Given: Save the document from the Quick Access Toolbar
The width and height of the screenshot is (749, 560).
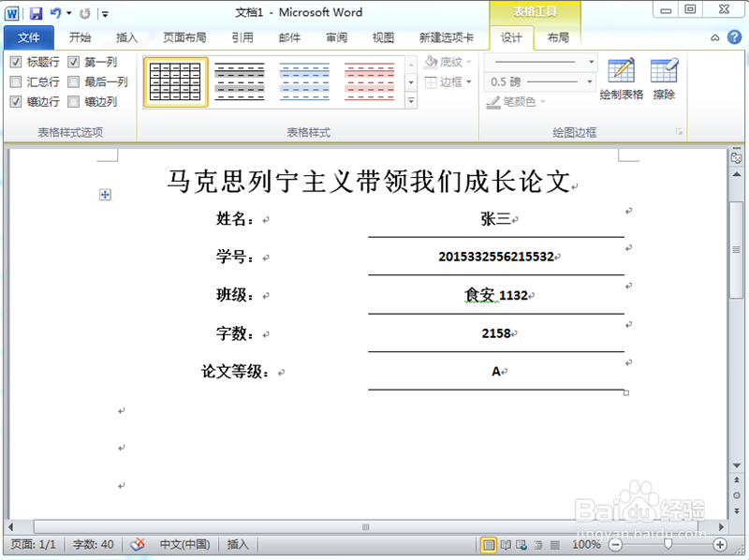Looking at the screenshot, I should click(x=36, y=12).
